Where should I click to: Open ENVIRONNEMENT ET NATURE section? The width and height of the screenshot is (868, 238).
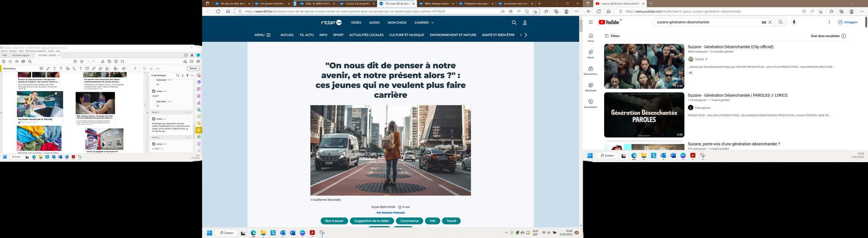click(453, 35)
